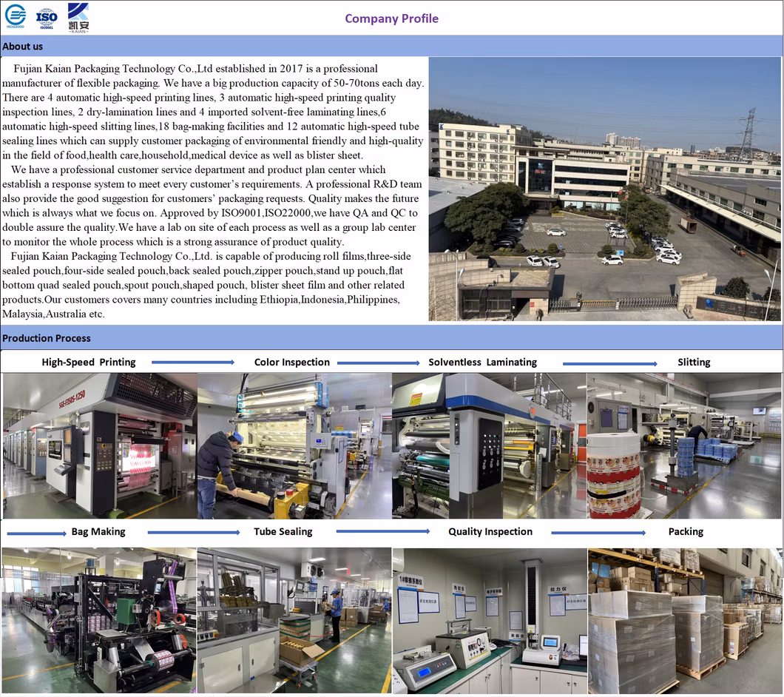
Task: Click the line starting "sealed pouch,four-side sealed pouch"
Action: pyautogui.click(x=203, y=271)
